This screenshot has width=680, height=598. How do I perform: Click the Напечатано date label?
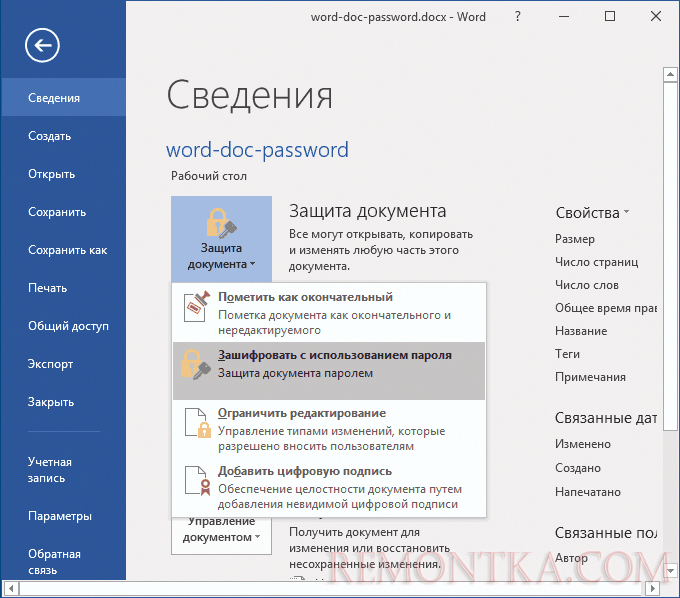click(588, 492)
